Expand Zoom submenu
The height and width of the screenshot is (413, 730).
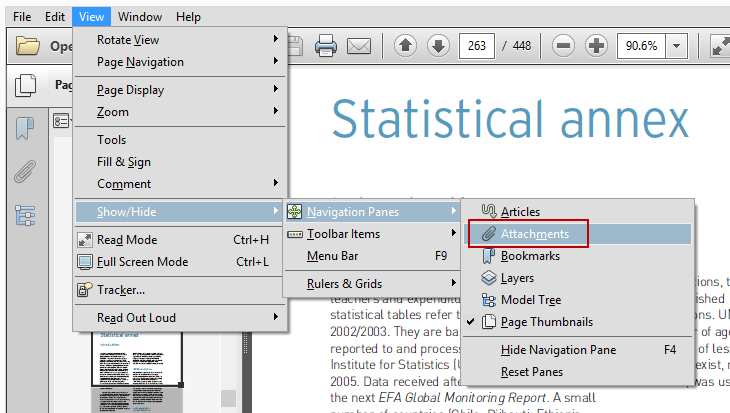coord(181,112)
